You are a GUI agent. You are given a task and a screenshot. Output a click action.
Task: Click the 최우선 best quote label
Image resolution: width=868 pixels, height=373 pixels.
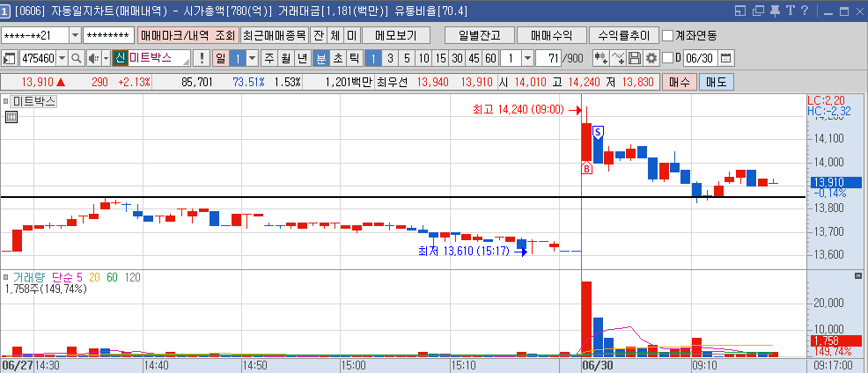(x=392, y=83)
